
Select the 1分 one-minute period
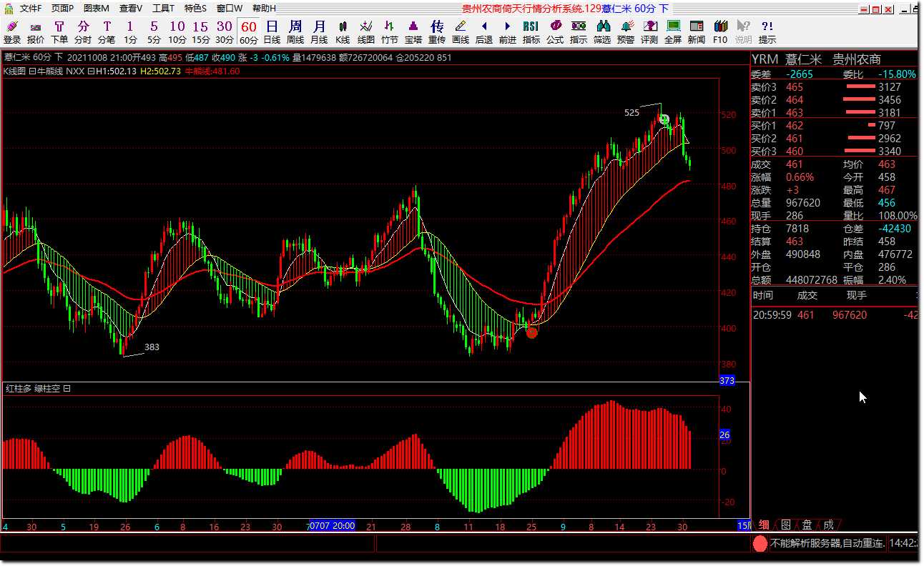[130, 32]
